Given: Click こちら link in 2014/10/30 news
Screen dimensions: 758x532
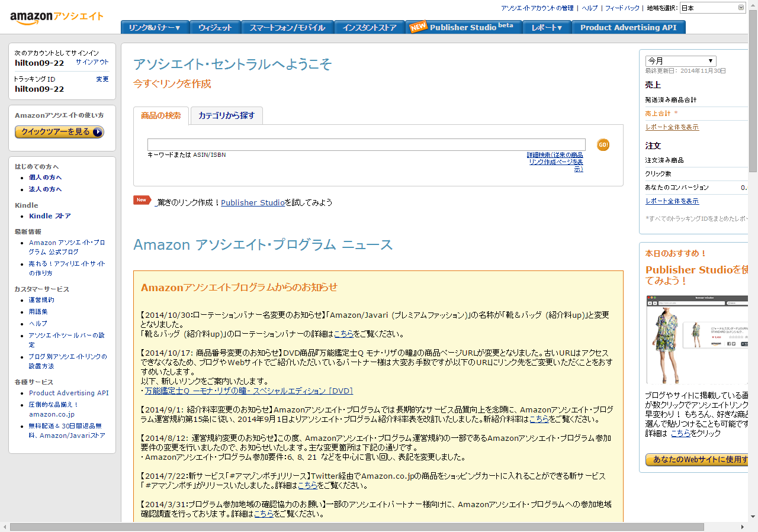Looking at the screenshot, I should coord(343,334).
